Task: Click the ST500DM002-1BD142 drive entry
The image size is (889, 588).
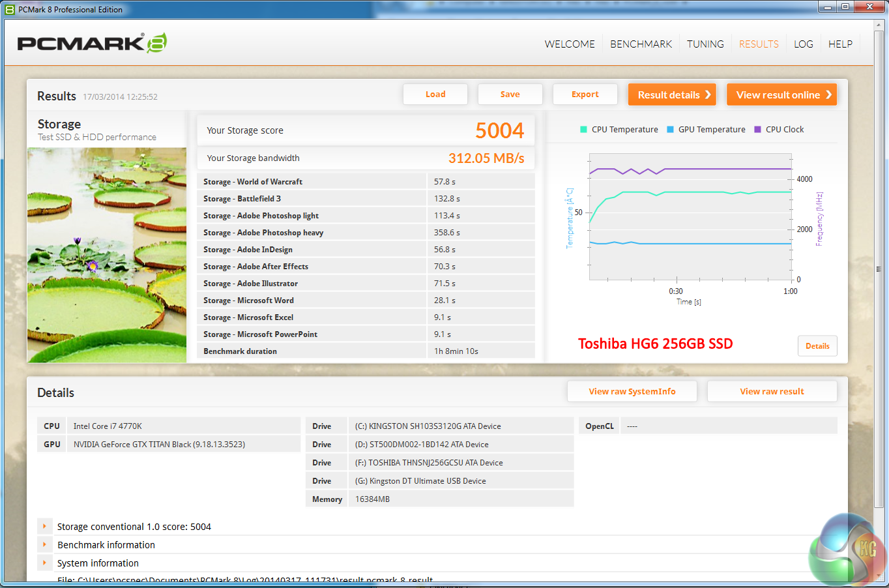Action: [422, 445]
